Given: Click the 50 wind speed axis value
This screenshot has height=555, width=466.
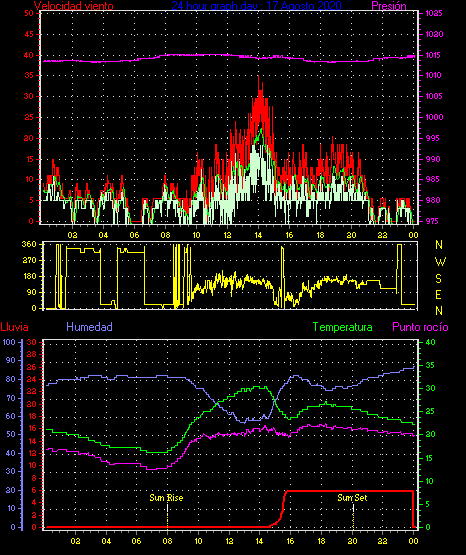Looking at the screenshot, I should [x=29, y=13].
